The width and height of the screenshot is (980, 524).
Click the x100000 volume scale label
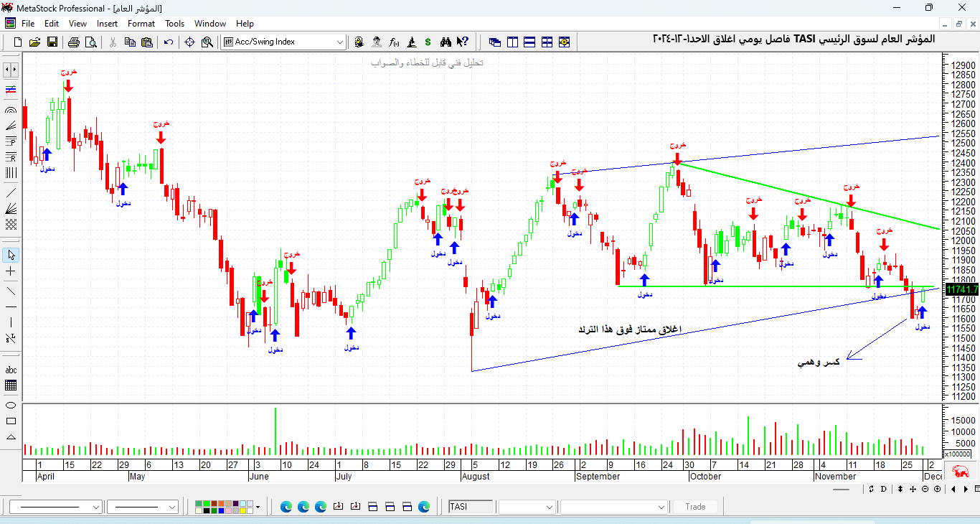[957, 454]
